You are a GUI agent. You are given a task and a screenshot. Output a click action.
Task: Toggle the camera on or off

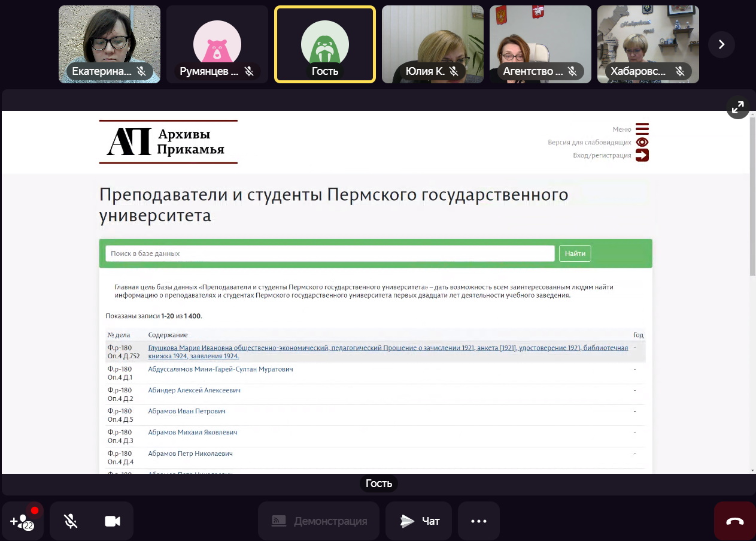pos(113,521)
